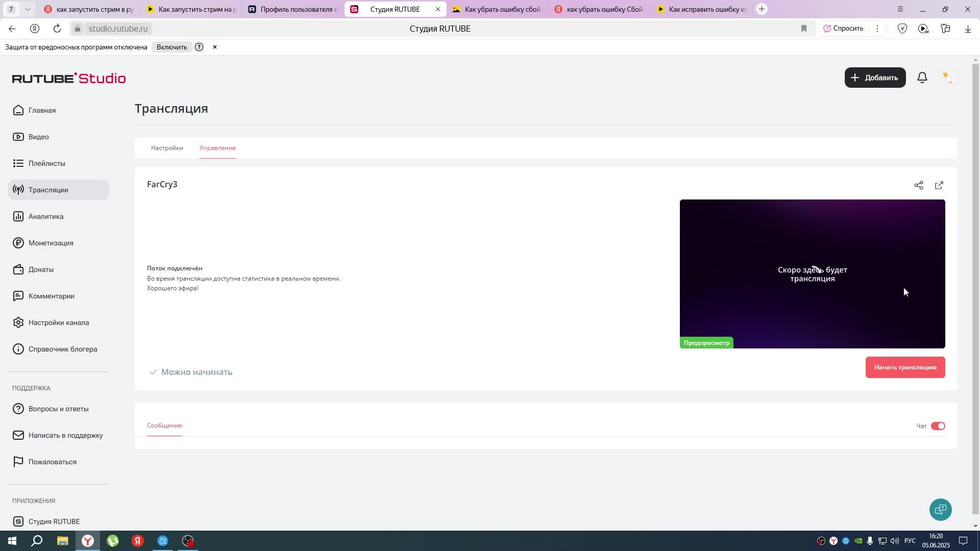Image resolution: width=980 pixels, height=551 pixels.
Task: Click the Добавить button
Action: (875, 78)
